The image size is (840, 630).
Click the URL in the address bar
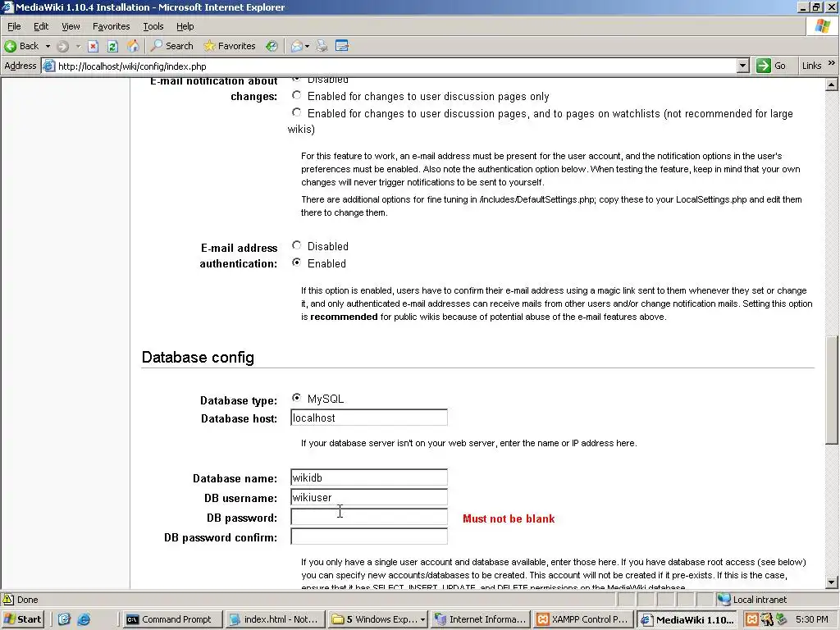(x=132, y=66)
